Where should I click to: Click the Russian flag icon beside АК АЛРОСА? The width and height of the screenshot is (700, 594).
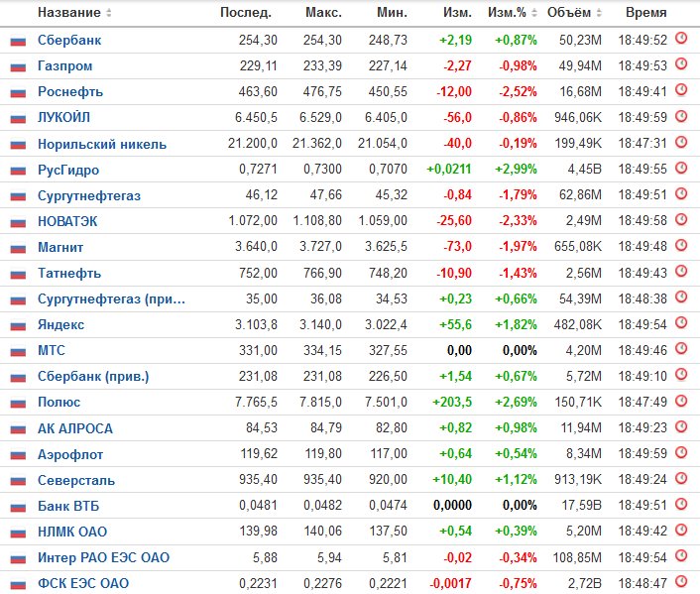pyautogui.click(x=18, y=429)
